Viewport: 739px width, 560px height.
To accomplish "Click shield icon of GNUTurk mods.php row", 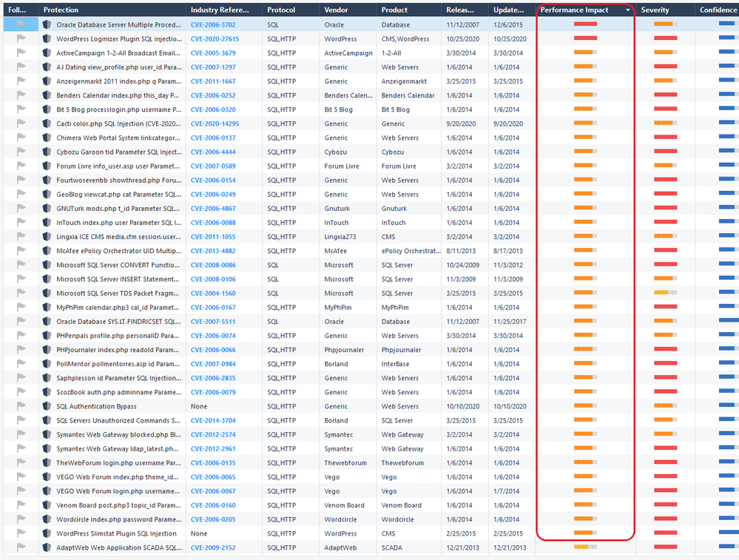I will [x=47, y=209].
